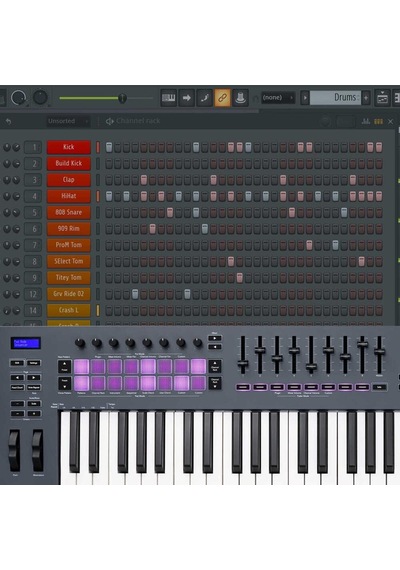Click the curved note icon in toolbar
Screen dimensions: 400x570
coord(204,98)
